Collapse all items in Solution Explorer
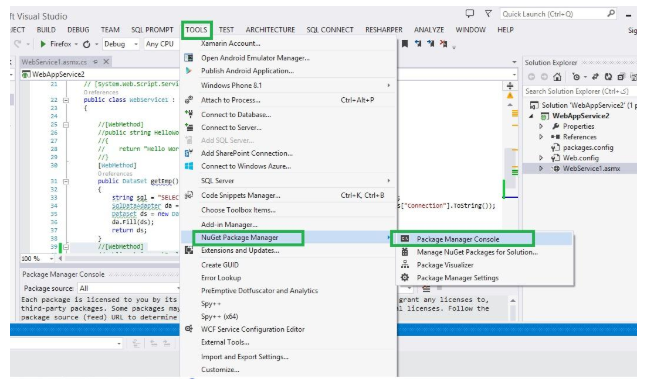 (x=621, y=77)
